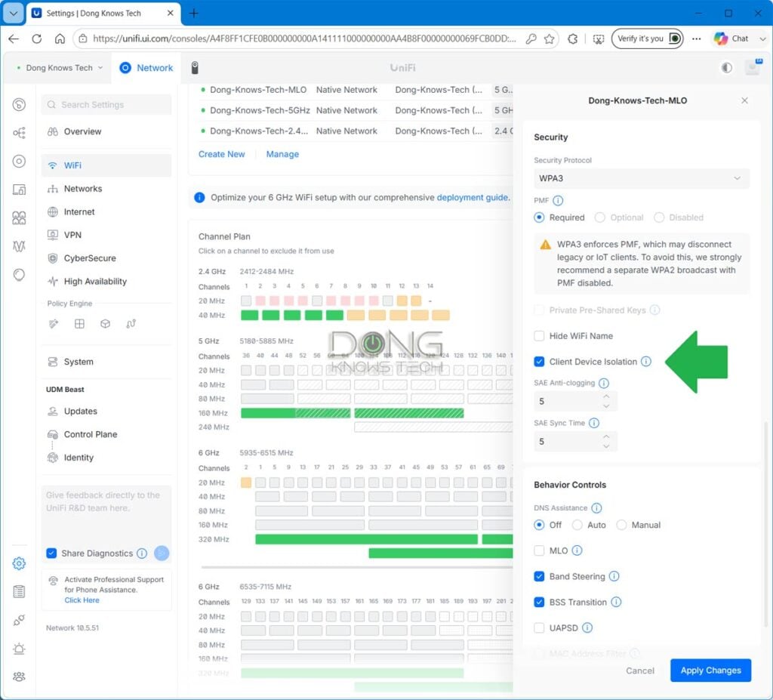Show SAE Sync Time info tooltip

coord(594,423)
